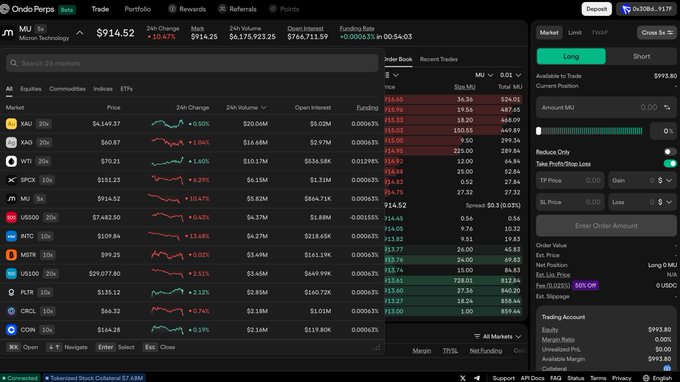The width and height of the screenshot is (680, 382).
Task: Collapse the MU market selector chevron
Action: pos(80,33)
